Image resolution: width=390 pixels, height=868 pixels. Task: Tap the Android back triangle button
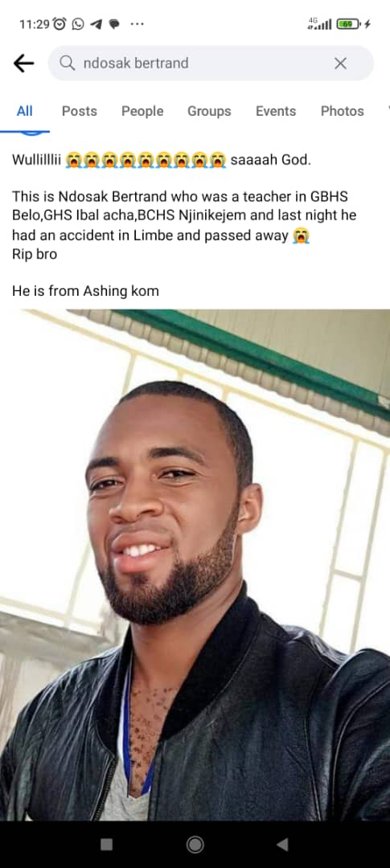[282, 844]
